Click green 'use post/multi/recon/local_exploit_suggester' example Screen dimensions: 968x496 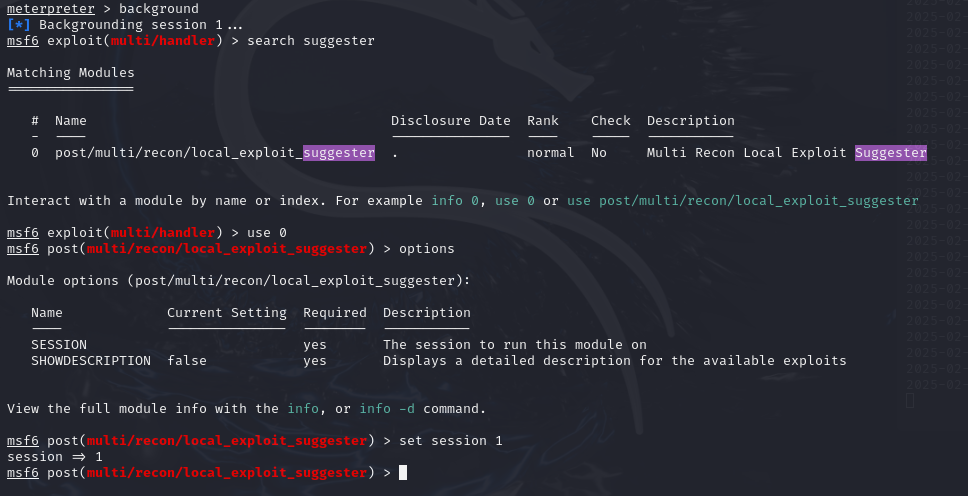(743, 201)
